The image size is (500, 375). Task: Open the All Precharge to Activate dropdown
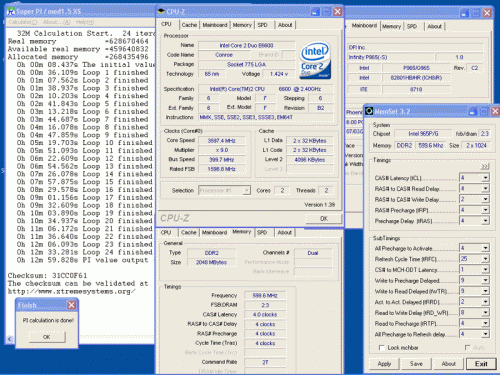[485, 248]
